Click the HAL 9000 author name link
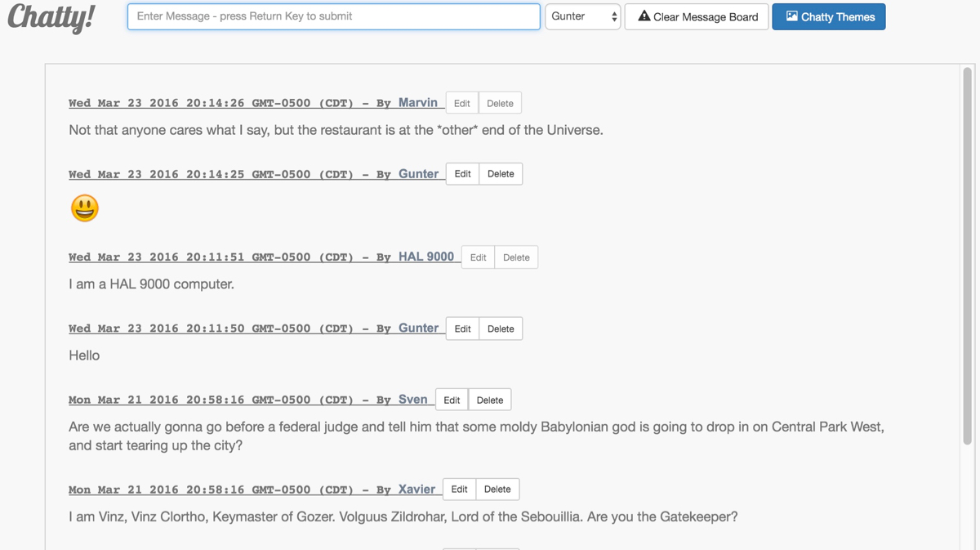Image resolution: width=980 pixels, height=550 pixels. coord(426,257)
